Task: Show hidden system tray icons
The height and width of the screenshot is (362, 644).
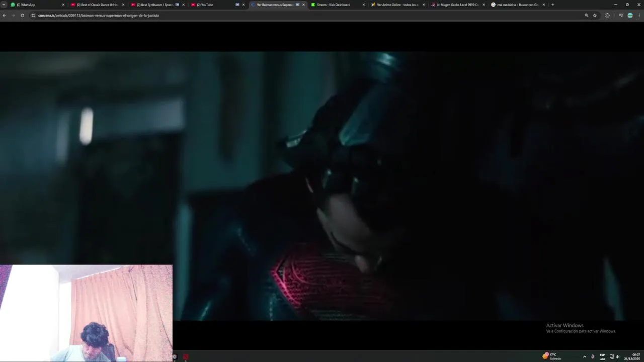Action: pos(584,356)
